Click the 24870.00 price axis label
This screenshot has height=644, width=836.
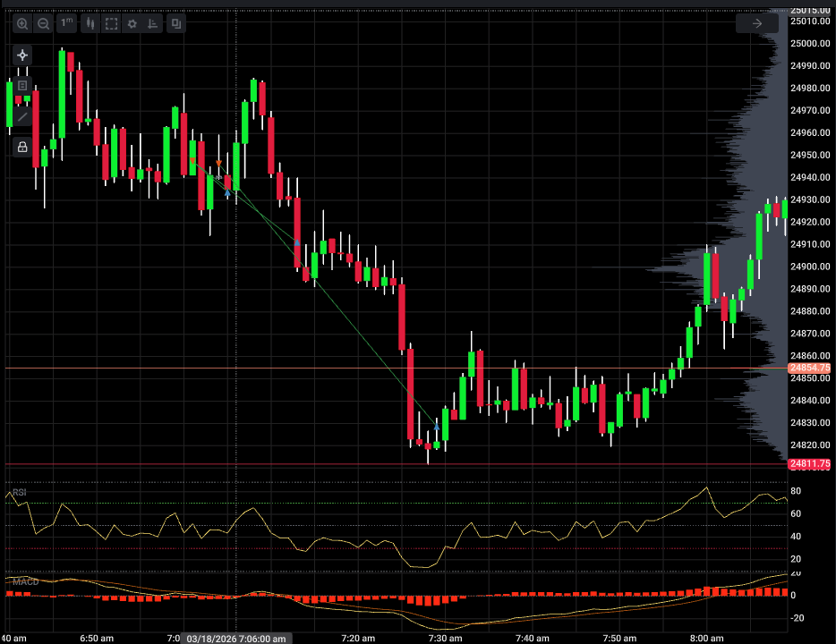tap(810, 334)
